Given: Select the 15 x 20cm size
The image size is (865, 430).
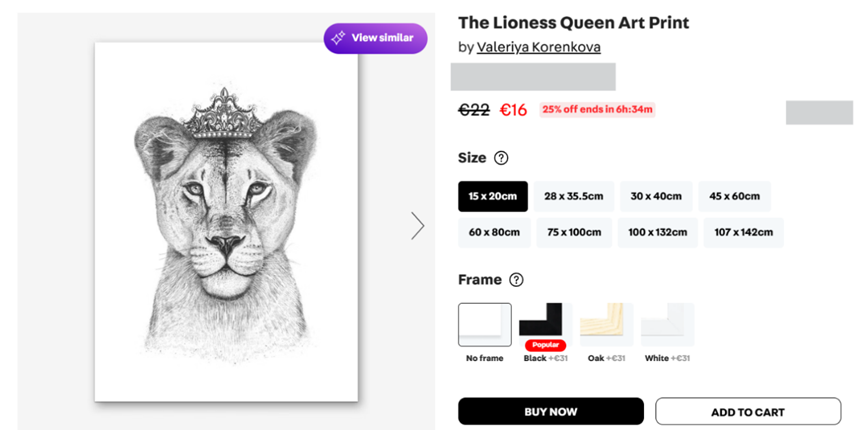Looking at the screenshot, I should pos(493,197).
